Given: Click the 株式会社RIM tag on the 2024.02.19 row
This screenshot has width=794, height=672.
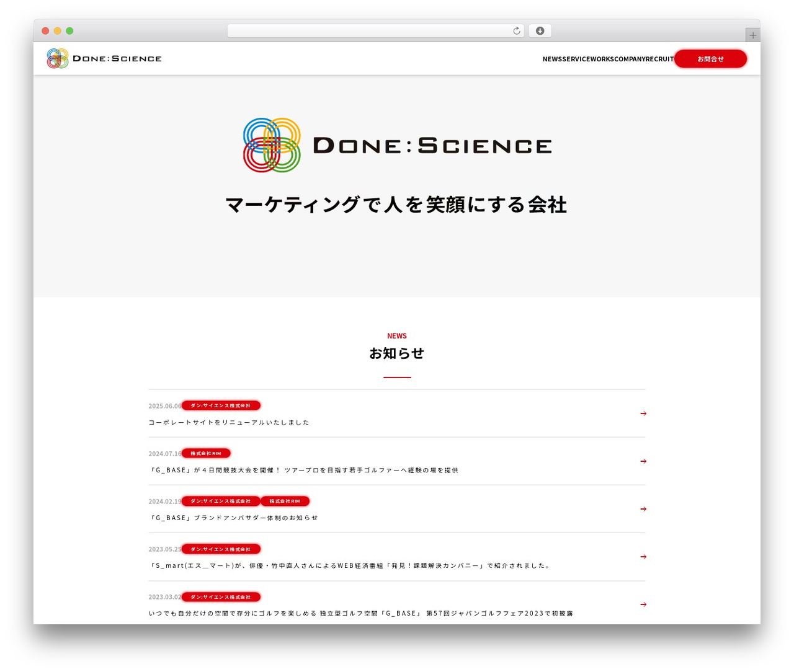Looking at the screenshot, I should [x=285, y=501].
